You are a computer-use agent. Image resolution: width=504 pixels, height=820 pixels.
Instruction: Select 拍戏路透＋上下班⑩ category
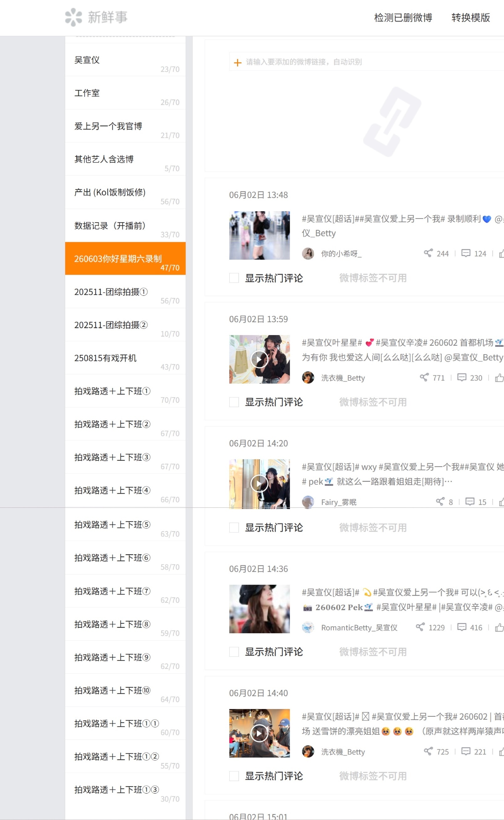click(x=125, y=690)
